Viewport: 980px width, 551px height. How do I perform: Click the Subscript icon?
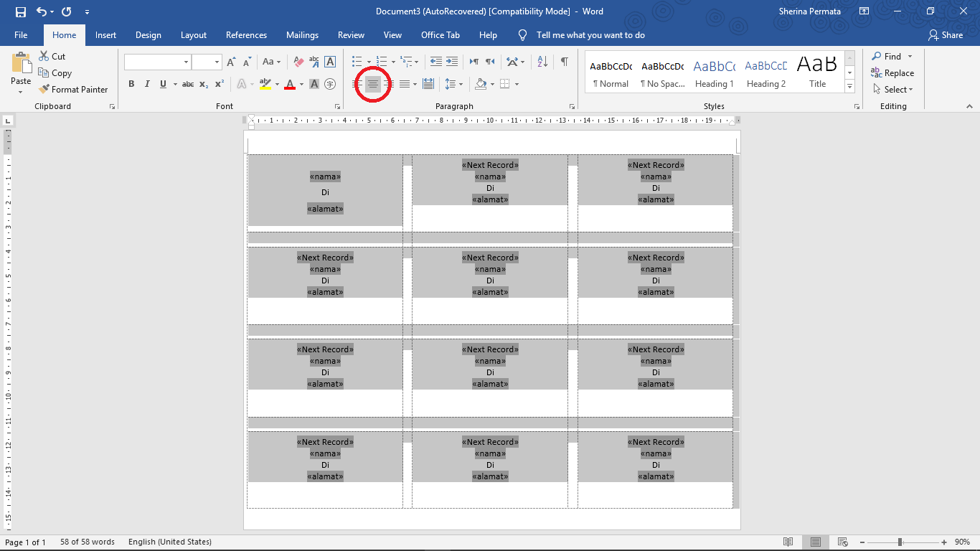pyautogui.click(x=204, y=84)
